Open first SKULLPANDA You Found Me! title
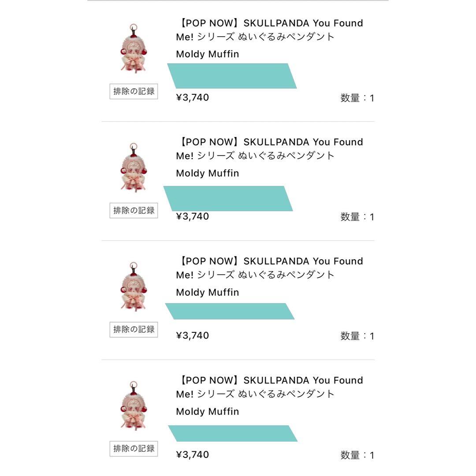Image resolution: width=476 pixels, height=476 pixels. pyautogui.click(x=269, y=30)
